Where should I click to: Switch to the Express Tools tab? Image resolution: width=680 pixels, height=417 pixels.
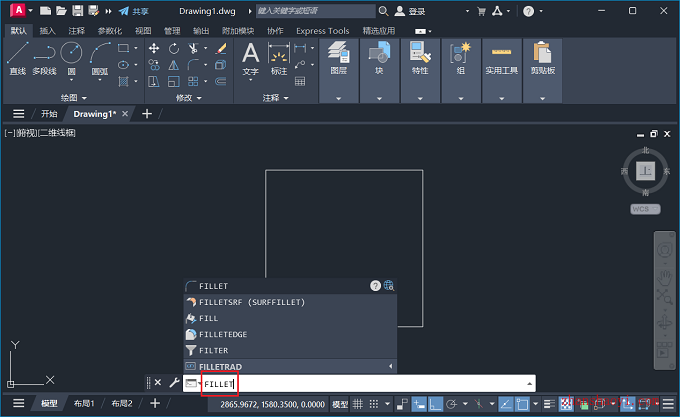point(323,31)
